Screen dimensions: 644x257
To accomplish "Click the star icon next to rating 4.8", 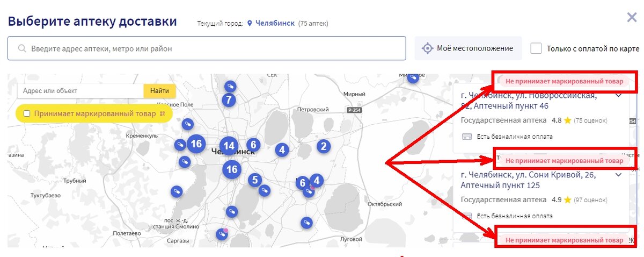I will click(568, 120).
